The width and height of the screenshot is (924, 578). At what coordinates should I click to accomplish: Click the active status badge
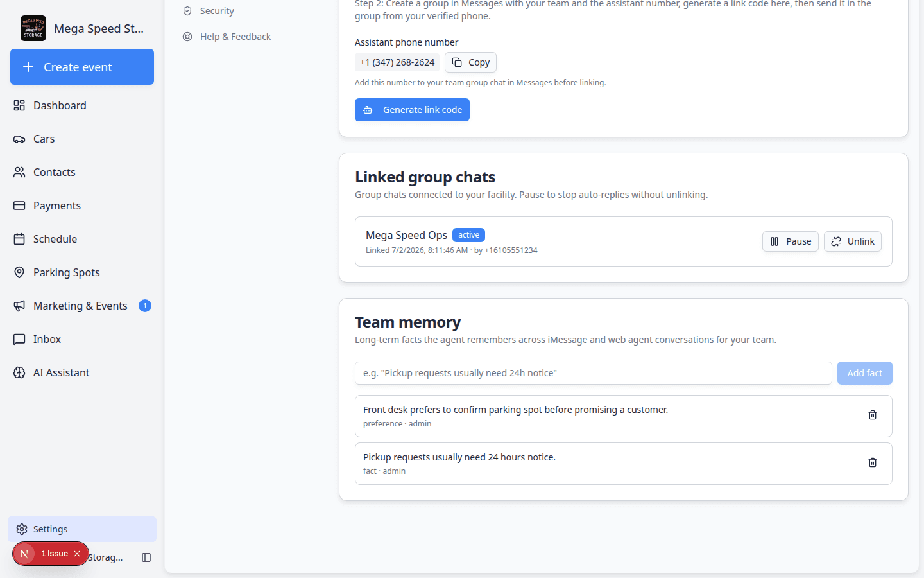click(468, 235)
